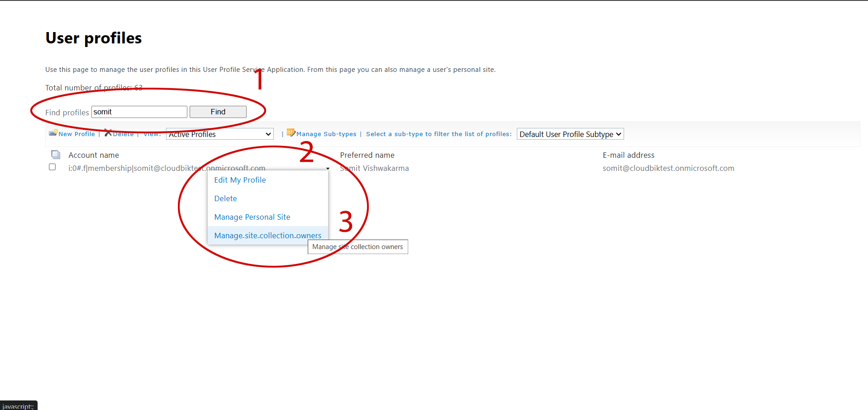Screen dimensions: 868x410
Task: Tick the checkbox for somit's profile row
Action: tap(52, 167)
